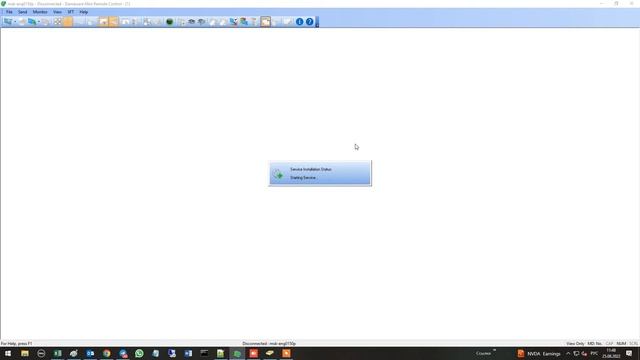Open the File menu
The width and height of the screenshot is (640, 360).
coord(9,12)
